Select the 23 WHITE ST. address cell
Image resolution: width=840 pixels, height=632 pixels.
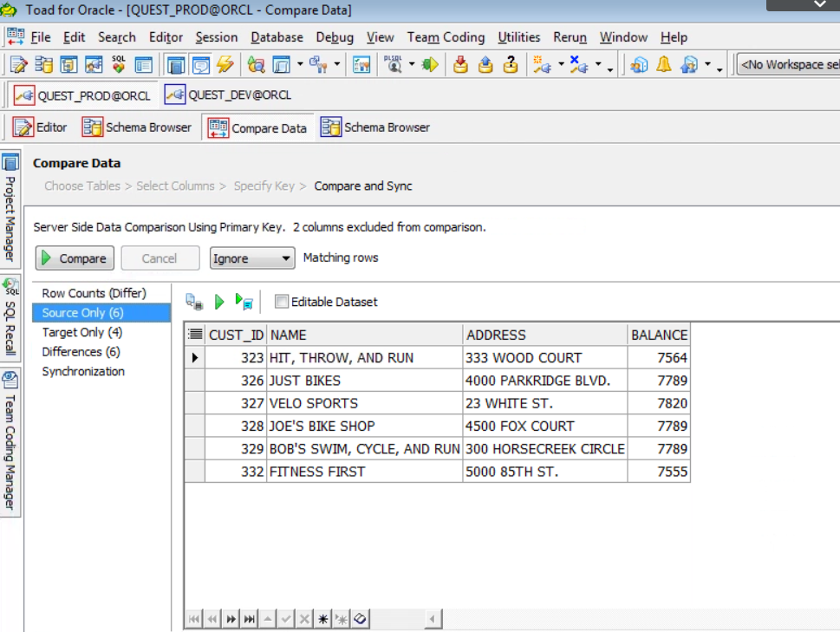coord(544,403)
